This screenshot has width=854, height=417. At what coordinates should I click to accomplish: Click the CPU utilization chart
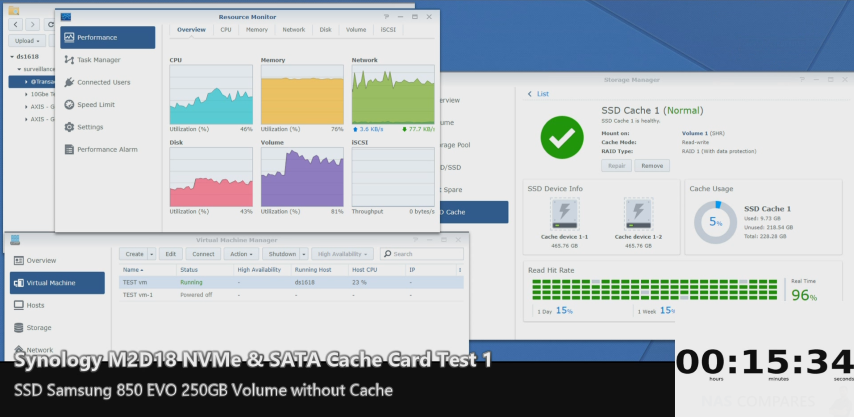tap(211, 95)
